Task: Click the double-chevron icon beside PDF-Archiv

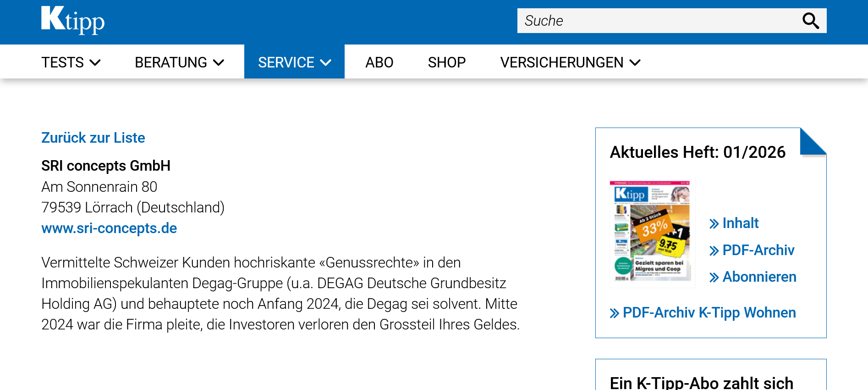Action: [x=714, y=251]
